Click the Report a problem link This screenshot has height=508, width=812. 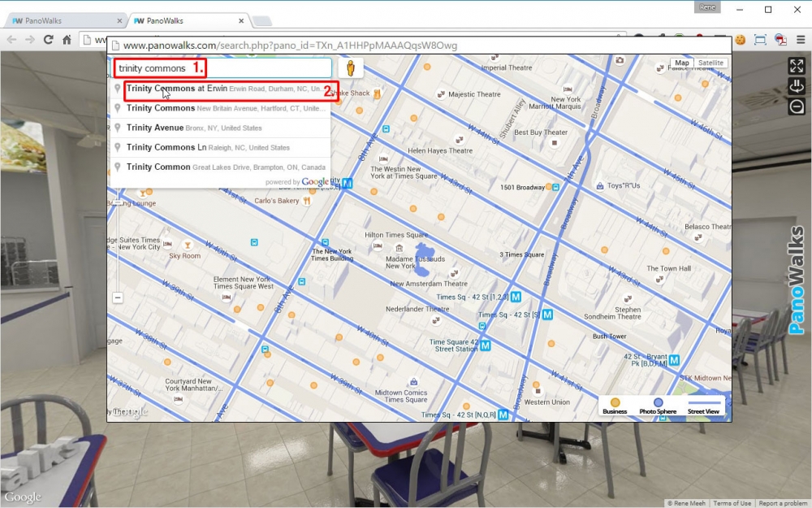(x=783, y=503)
